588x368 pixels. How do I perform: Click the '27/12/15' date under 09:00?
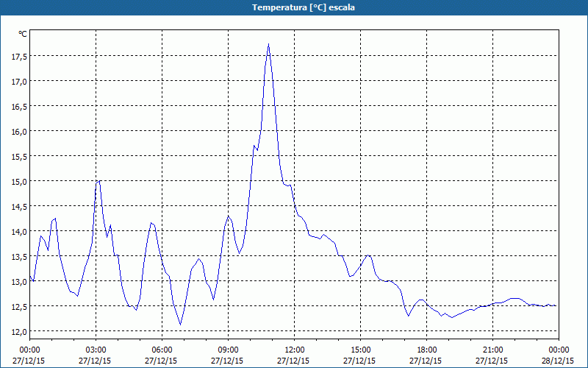pyautogui.click(x=227, y=361)
